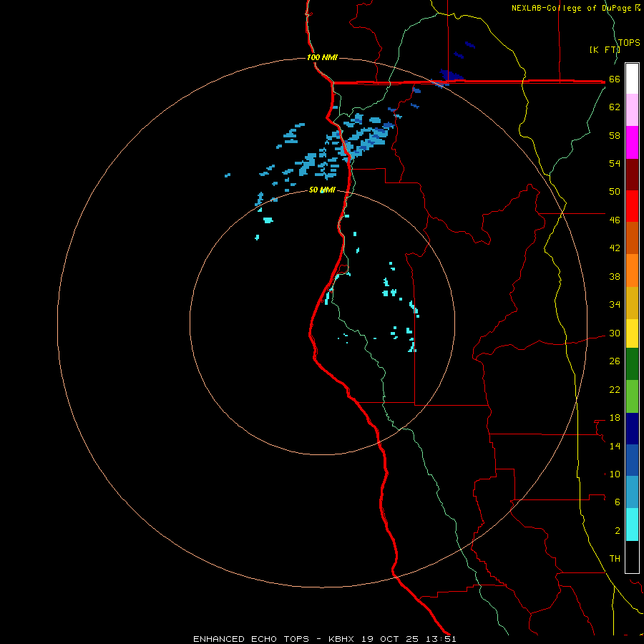
Task: Click the TOPS legend title
Action: [x=629, y=42]
